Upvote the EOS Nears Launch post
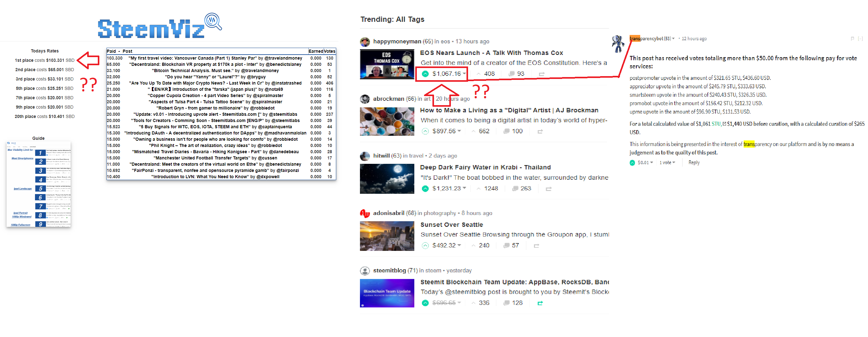 coord(426,73)
